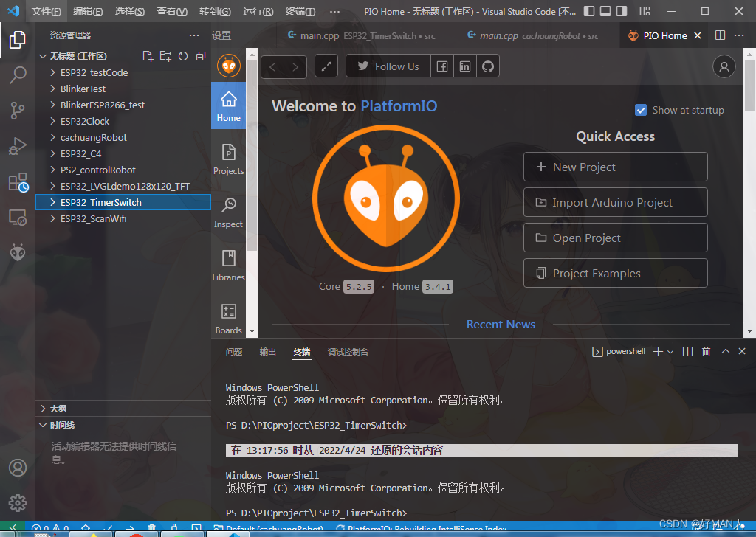Click the New Folder icon in explorer header
This screenshot has width=756, height=537.
[x=165, y=56]
